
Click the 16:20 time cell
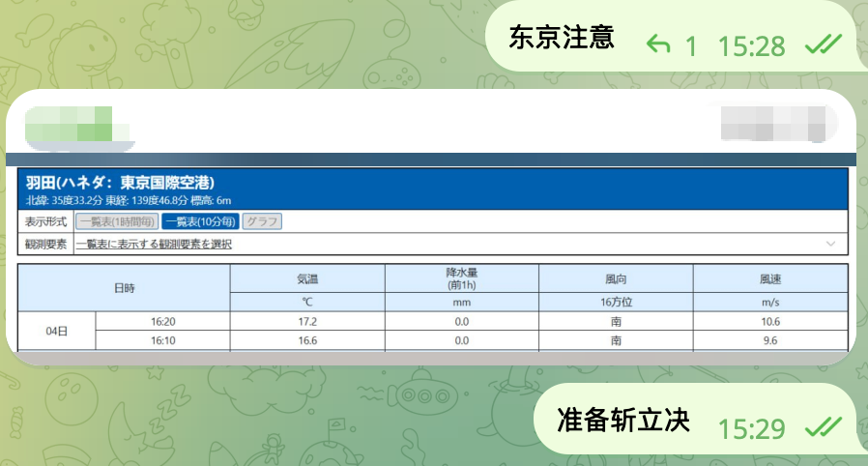coord(162,322)
